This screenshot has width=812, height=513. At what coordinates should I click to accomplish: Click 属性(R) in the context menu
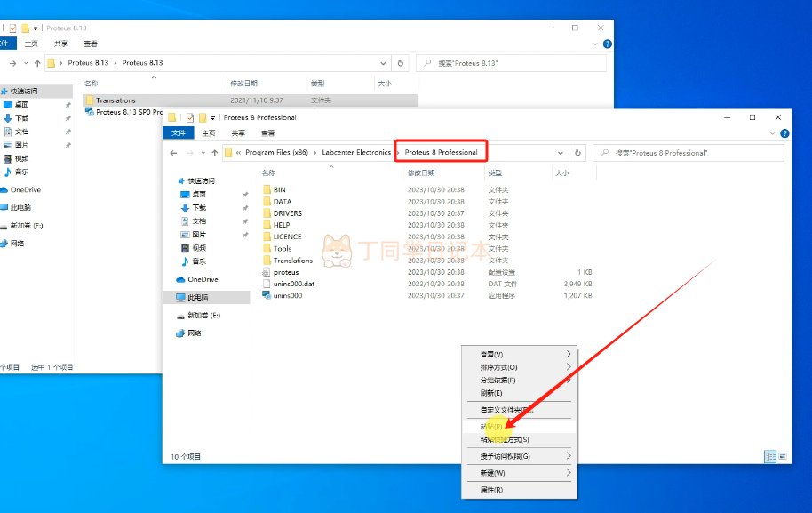[491, 490]
